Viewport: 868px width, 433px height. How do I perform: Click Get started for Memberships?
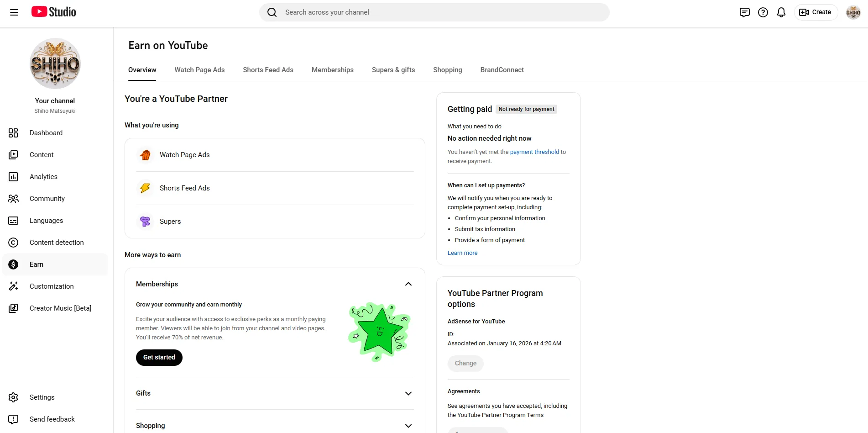point(159,358)
